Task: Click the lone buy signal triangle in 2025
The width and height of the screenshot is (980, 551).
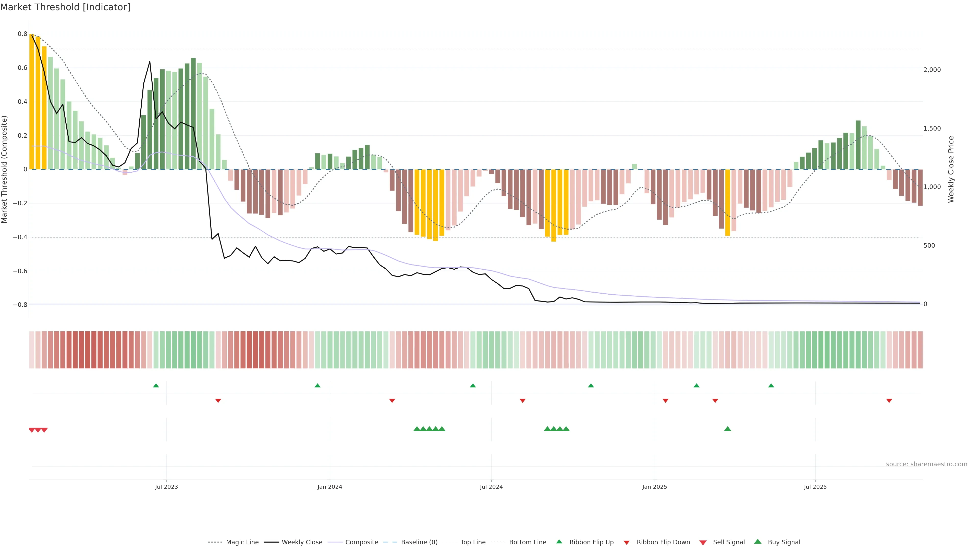Action: (x=727, y=429)
